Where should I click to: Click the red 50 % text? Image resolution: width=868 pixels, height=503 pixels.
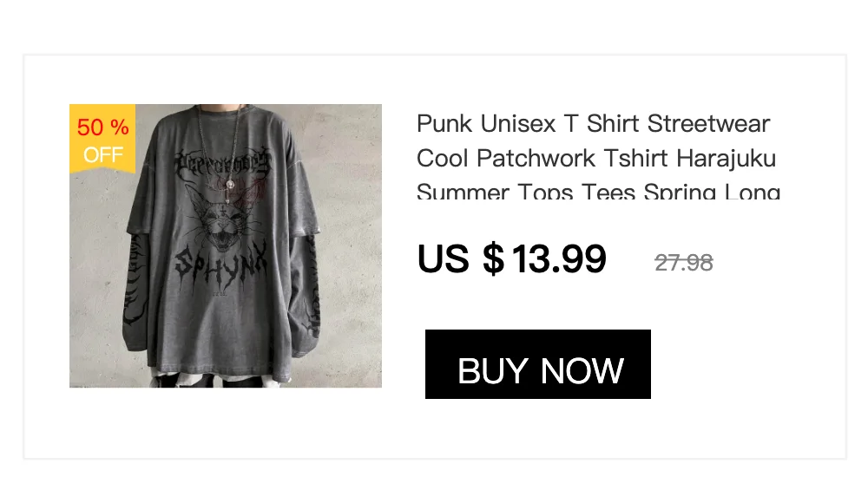point(102,127)
